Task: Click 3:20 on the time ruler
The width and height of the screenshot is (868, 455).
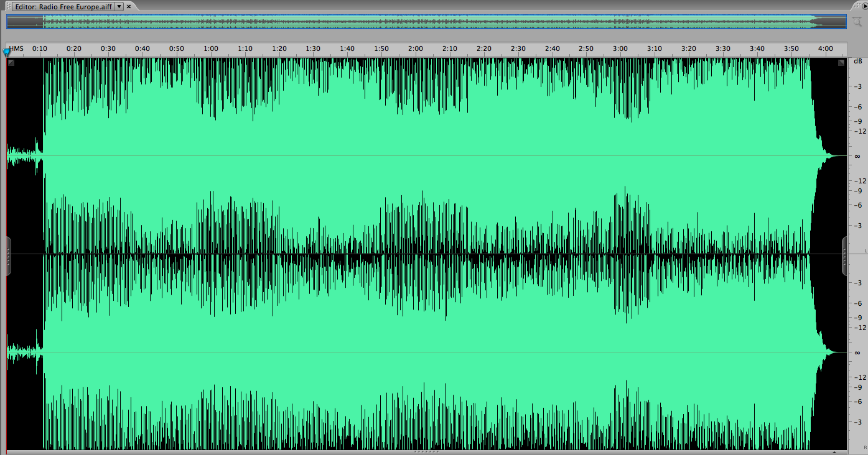Action: (x=689, y=48)
